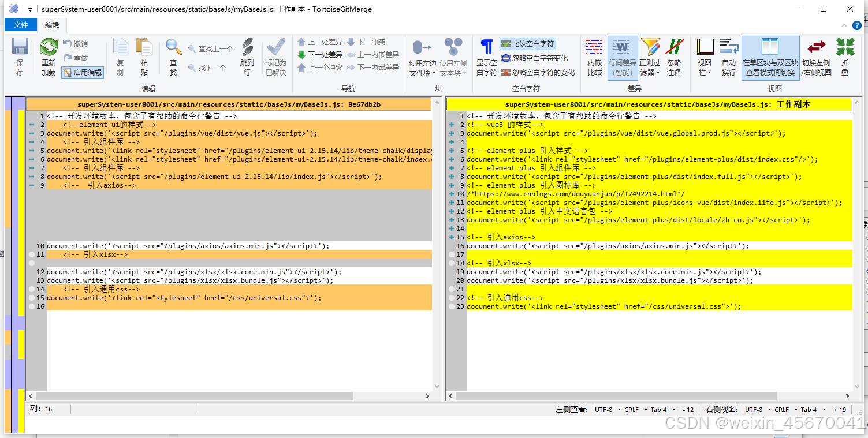This screenshot has height=438, width=868.
Task: Click the blue help question-mark icon
Action: coord(857,25)
